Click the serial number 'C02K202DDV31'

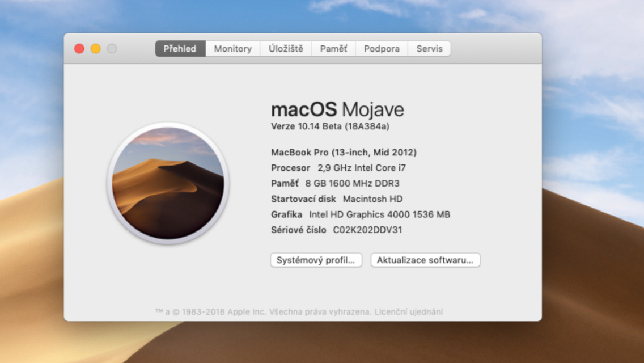[x=367, y=230]
